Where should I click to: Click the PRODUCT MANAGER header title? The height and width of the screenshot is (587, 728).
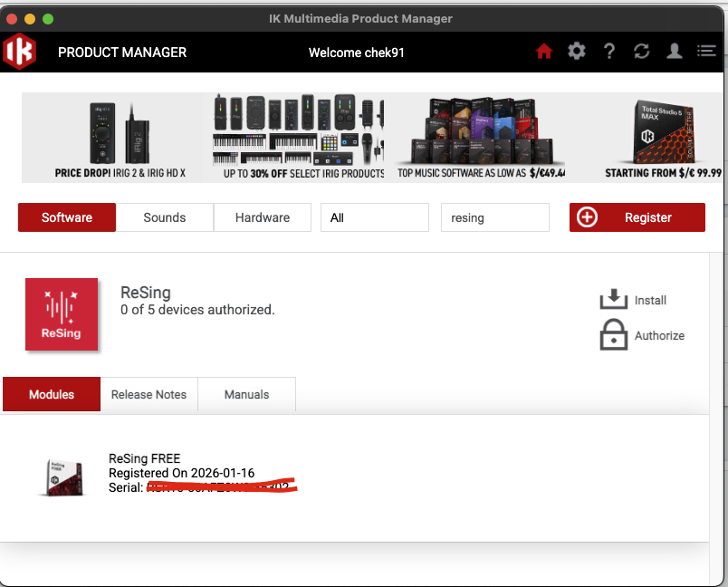pos(122,52)
